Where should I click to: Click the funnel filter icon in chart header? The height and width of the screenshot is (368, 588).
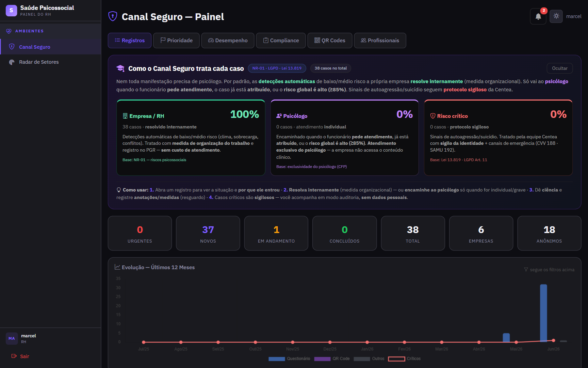pos(526,270)
